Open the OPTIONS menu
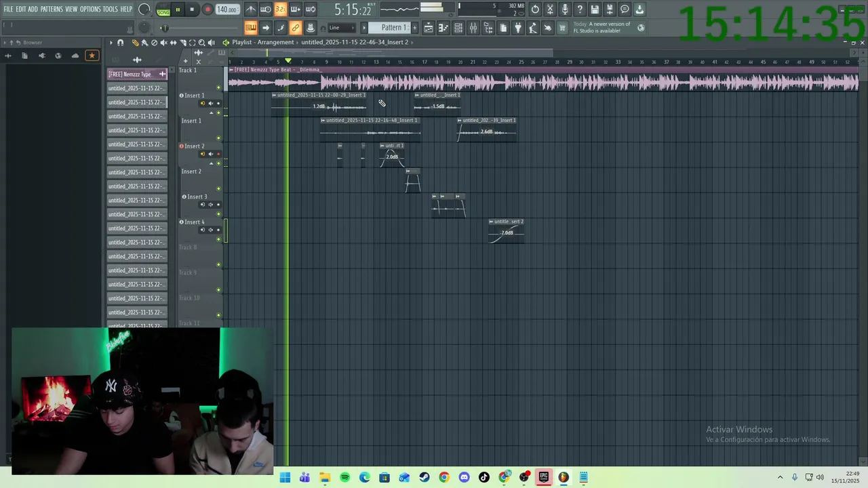The width and height of the screenshot is (868, 488). click(90, 9)
